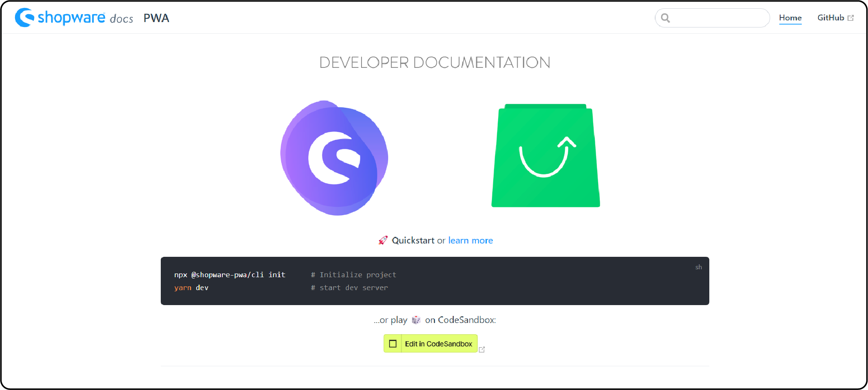Click external link icon beside CodeSandbox button
The image size is (868, 390).
[x=482, y=350]
